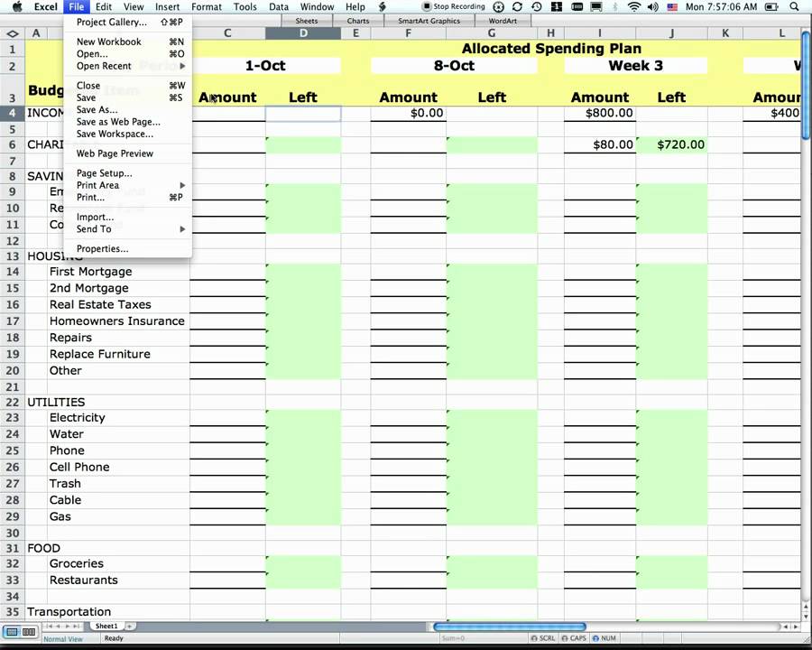Viewport: 812px width, 650px height.
Task: Open the WordArt gallery tab
Action: (503, 21)
